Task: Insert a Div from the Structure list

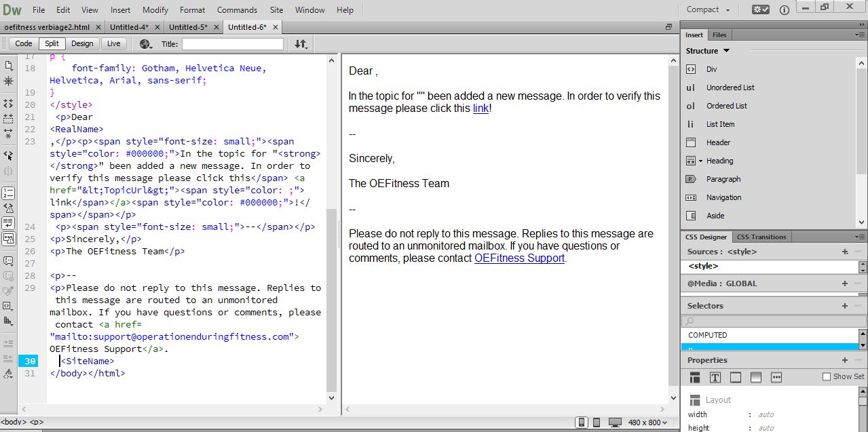Action: click(x=711, y=69)
